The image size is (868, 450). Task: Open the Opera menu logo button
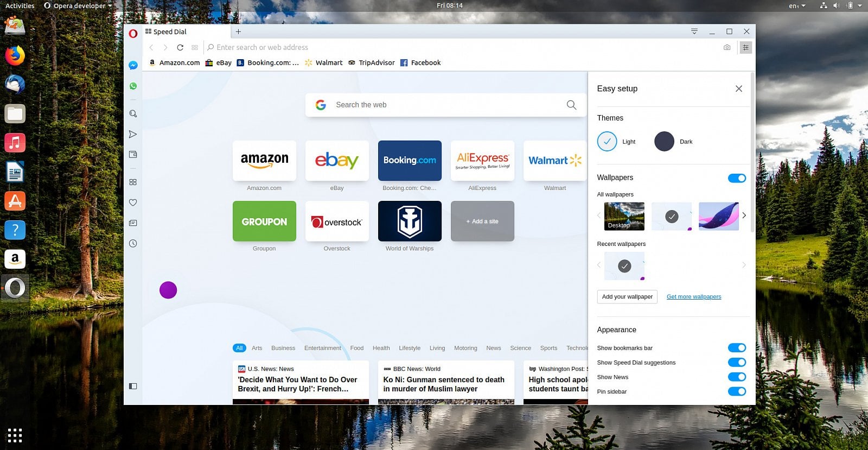[x=133, y=34]
